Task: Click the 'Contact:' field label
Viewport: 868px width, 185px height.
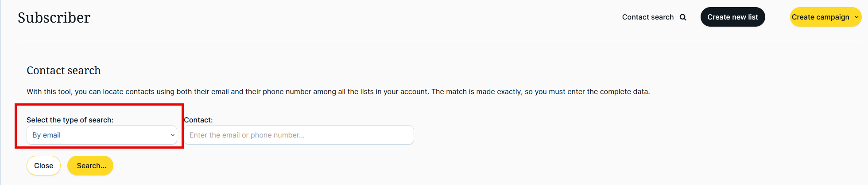Action: [198, 120]
